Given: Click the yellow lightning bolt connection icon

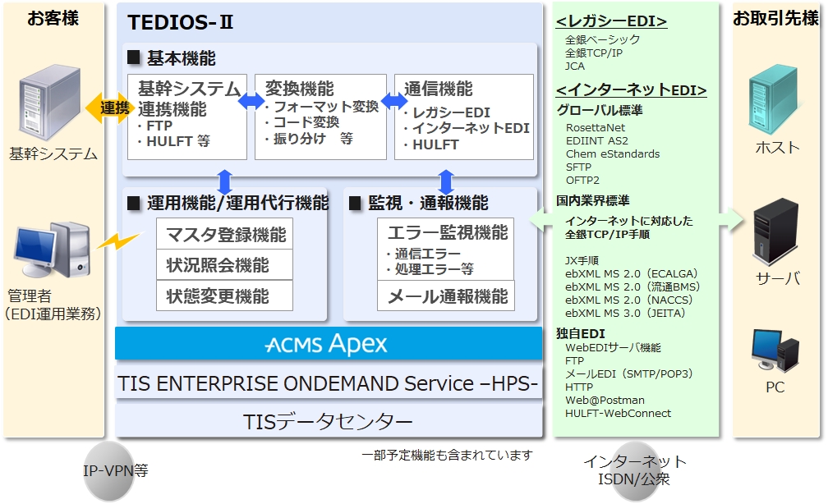Looking at the screenshot, I should click(x=120, y=241).
